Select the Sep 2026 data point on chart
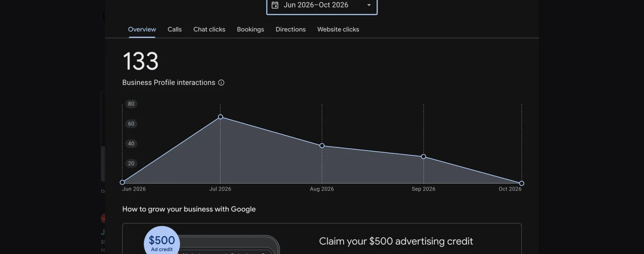644x254 pixels. [423, 157]
